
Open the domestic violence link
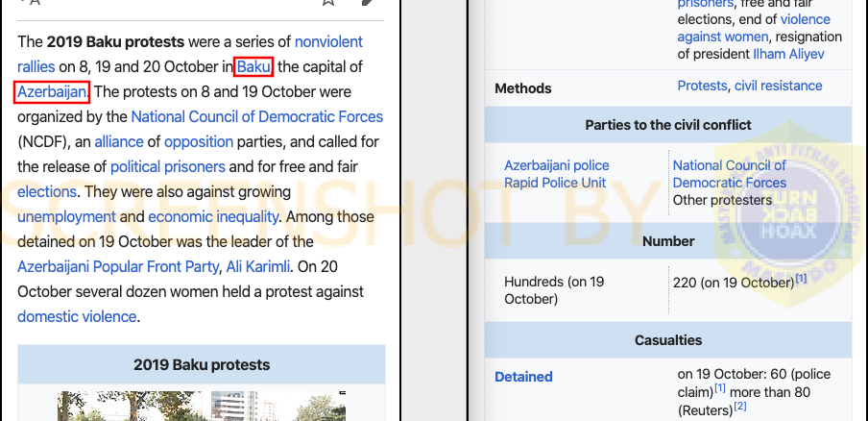coord(77,317)
